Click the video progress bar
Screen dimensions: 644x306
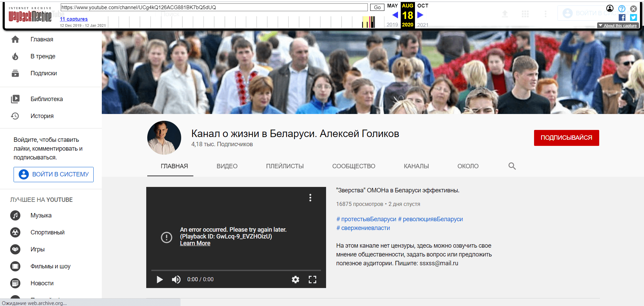pyautogui.click(x=236, y=270)
